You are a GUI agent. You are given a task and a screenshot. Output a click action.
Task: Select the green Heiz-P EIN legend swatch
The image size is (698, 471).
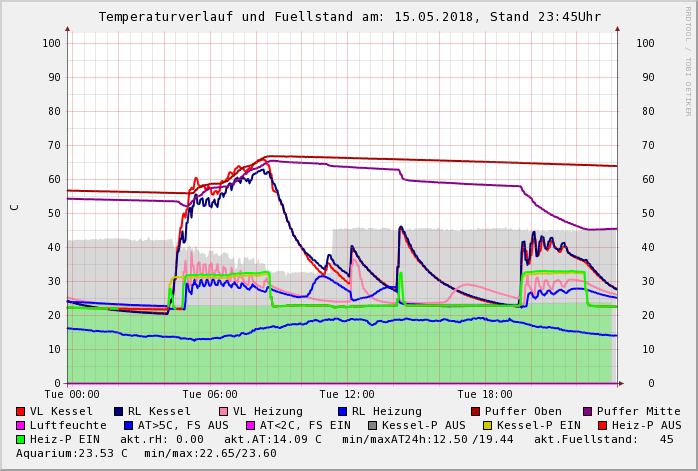(21, 439)
